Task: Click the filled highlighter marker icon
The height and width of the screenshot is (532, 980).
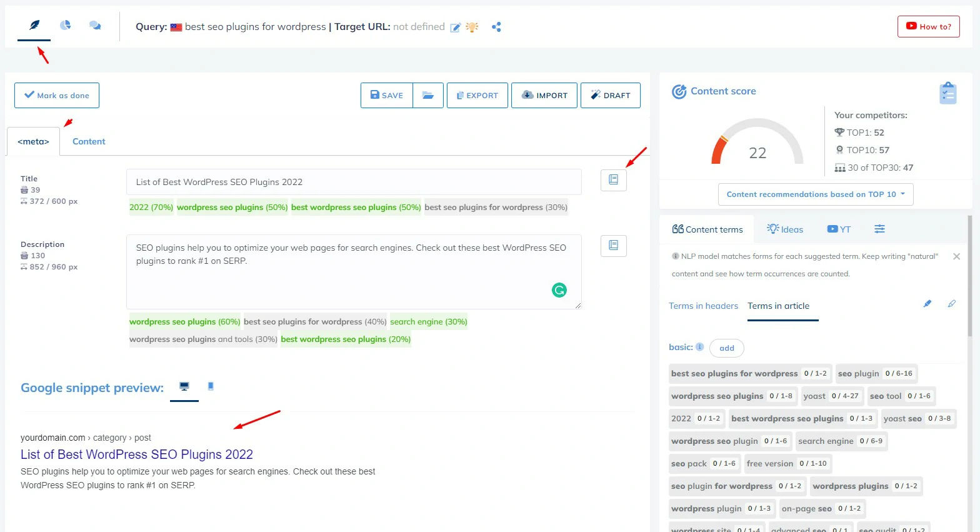Action: coord(927,303)
